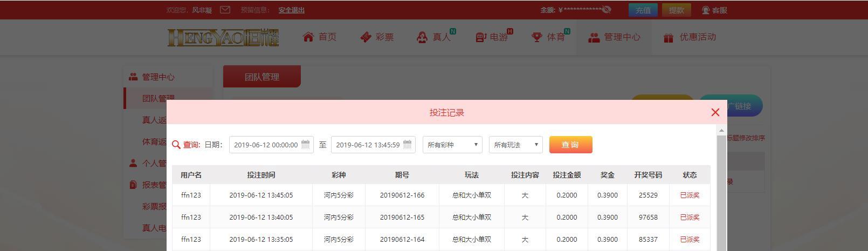Click the dialog scrollbar up arrow

click(x=721, y=131)
